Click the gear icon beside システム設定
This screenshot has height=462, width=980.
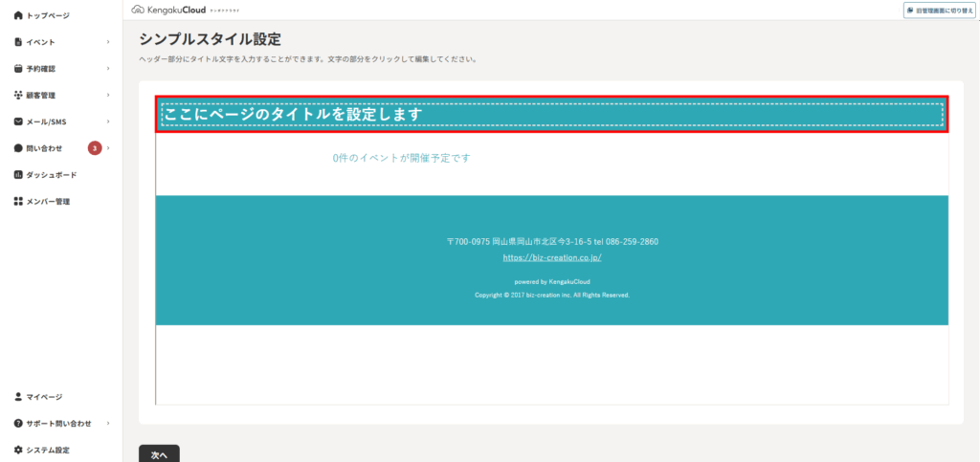(18, 451)
